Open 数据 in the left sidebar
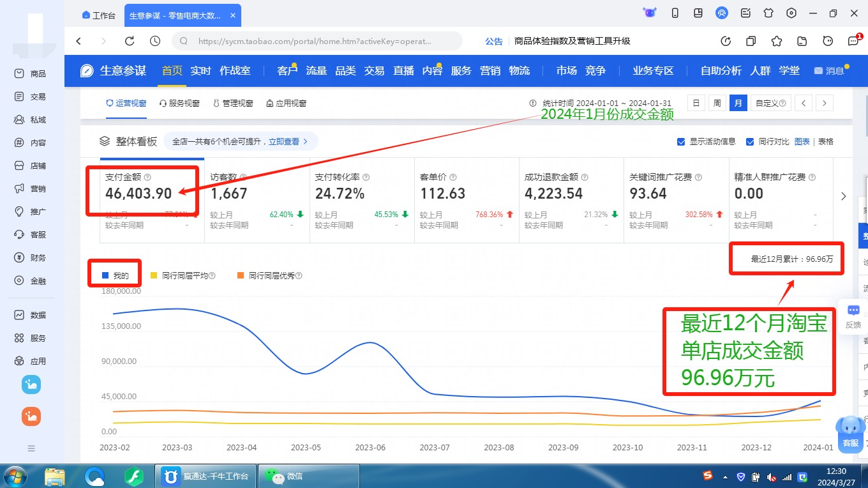This screenshot has height=488, width=868. click(x=31, y=316)
